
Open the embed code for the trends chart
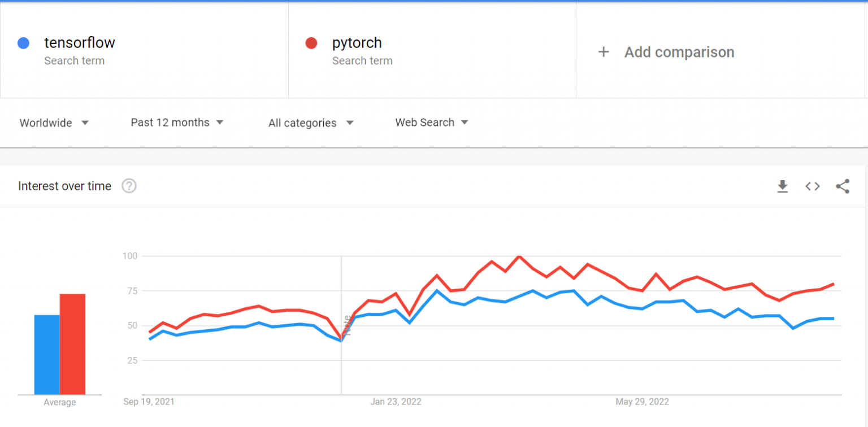813,186
